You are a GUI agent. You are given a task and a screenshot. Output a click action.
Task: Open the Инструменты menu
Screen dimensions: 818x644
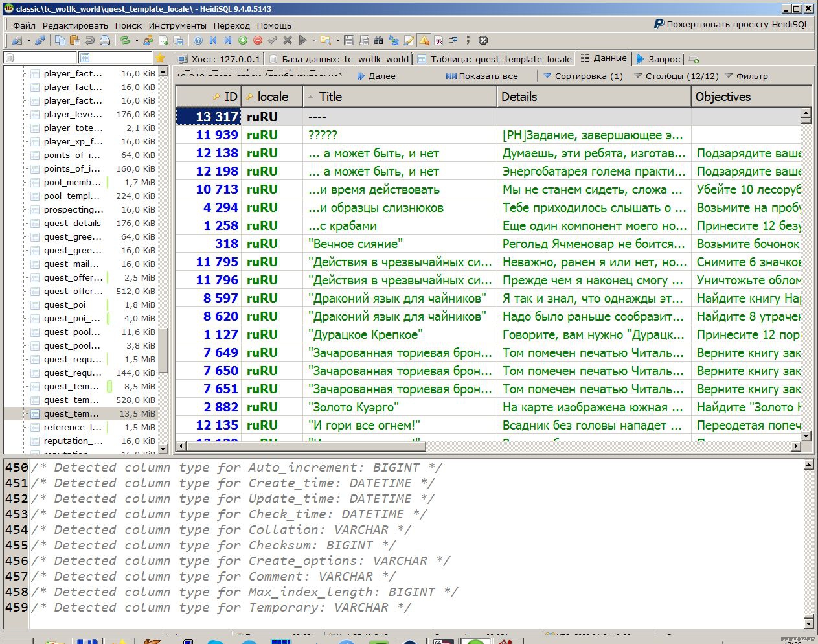pyautogui.click(x=177, y=25)
